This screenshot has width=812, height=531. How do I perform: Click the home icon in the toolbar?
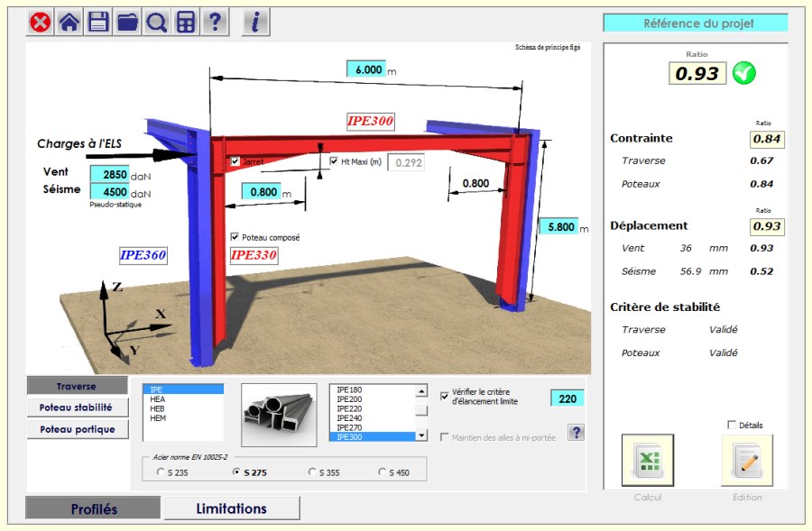(x=69, y=23)
